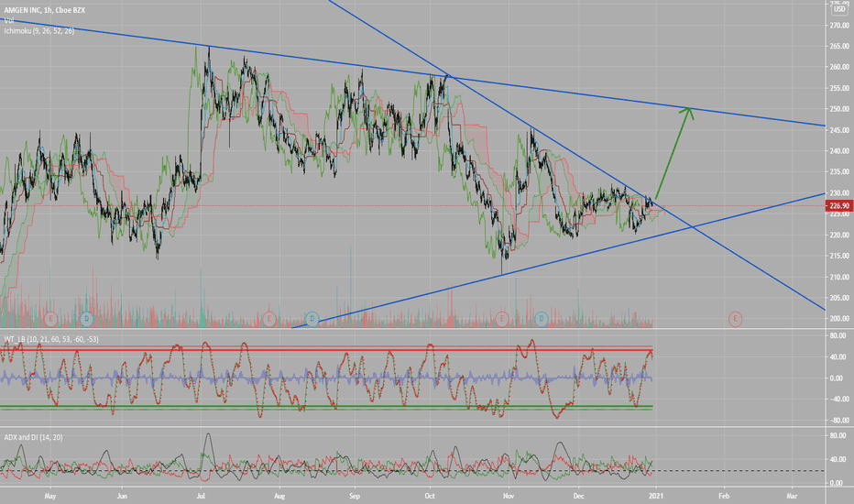
Task: Click the 270.00 price axis label
Action: [839, 26]
